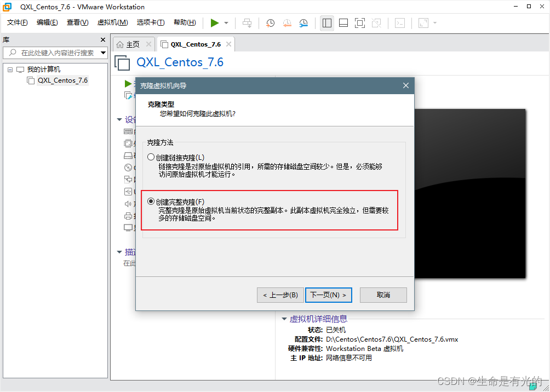The height and width of the screenshot is (392, 550).
Task: Open the stretch display dropdown arrow
Action: tap(435, 23)
